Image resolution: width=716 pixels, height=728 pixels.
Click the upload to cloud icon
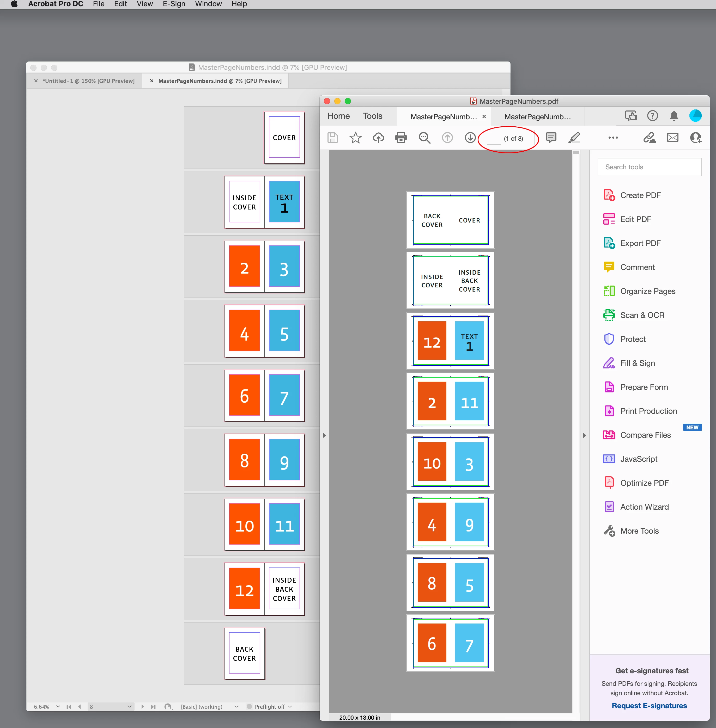point(378,138)
